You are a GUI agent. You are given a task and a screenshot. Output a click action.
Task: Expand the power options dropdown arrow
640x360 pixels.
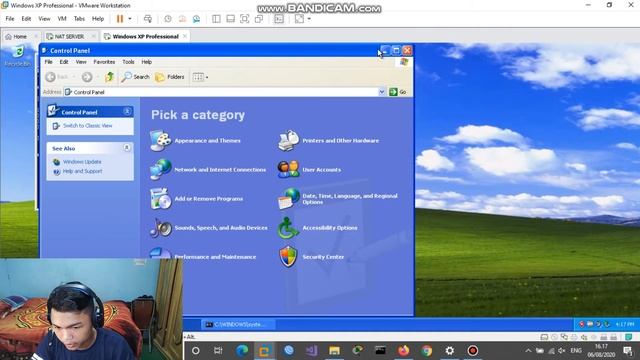pyautogui.click(x=130, y=19)
